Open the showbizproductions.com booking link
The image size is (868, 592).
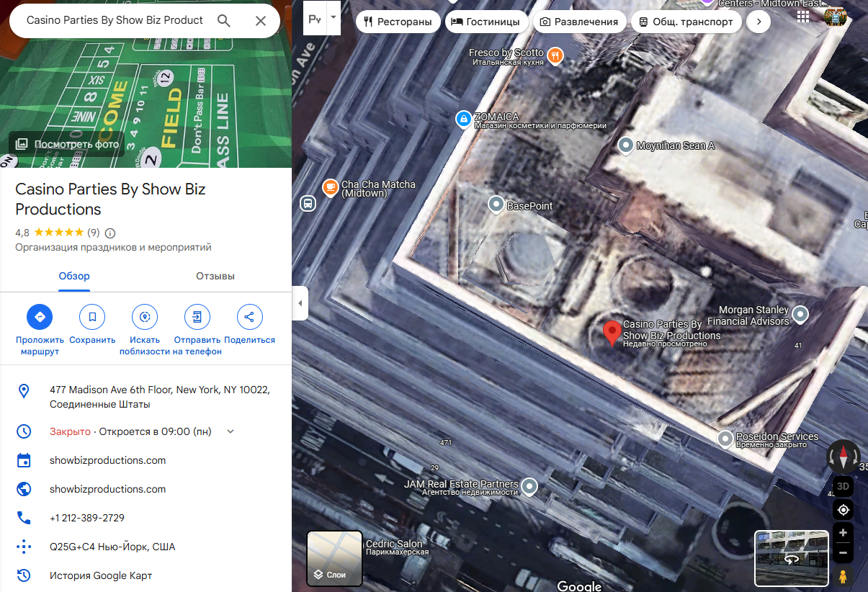107,460
